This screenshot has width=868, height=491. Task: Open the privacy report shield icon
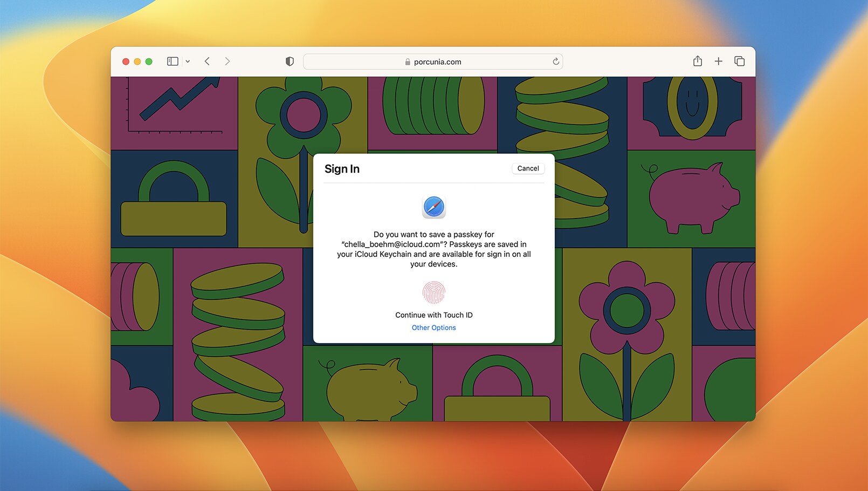click(290, 62)
